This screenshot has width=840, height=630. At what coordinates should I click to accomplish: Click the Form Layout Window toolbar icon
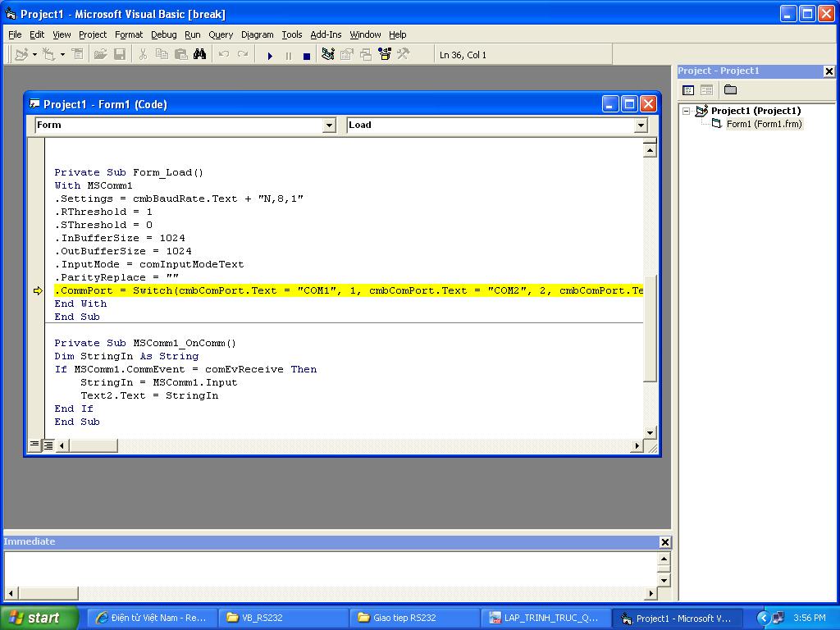366,54
